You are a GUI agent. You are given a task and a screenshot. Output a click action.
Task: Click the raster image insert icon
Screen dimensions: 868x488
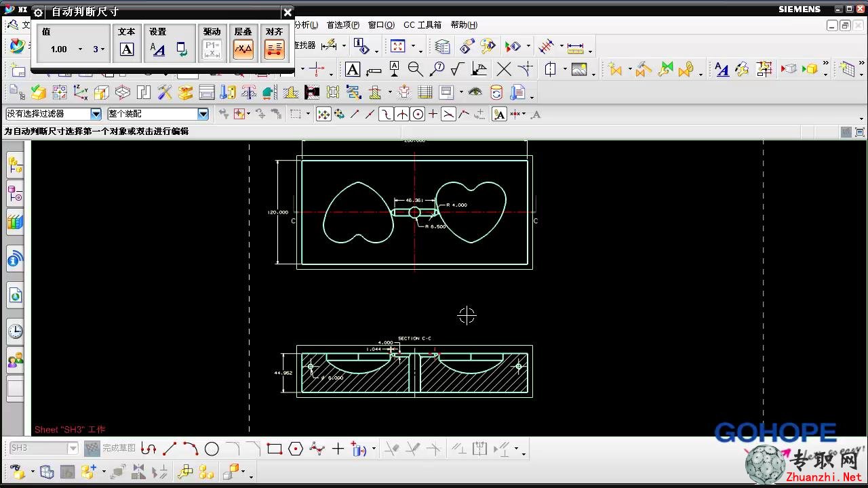tap(579, 69)
